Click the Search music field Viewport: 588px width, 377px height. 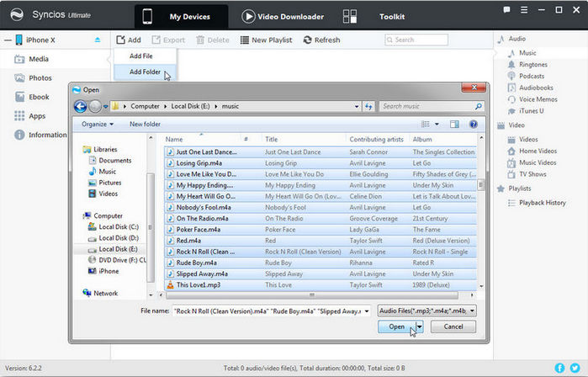pyautogui.click(x=432, y=107)
